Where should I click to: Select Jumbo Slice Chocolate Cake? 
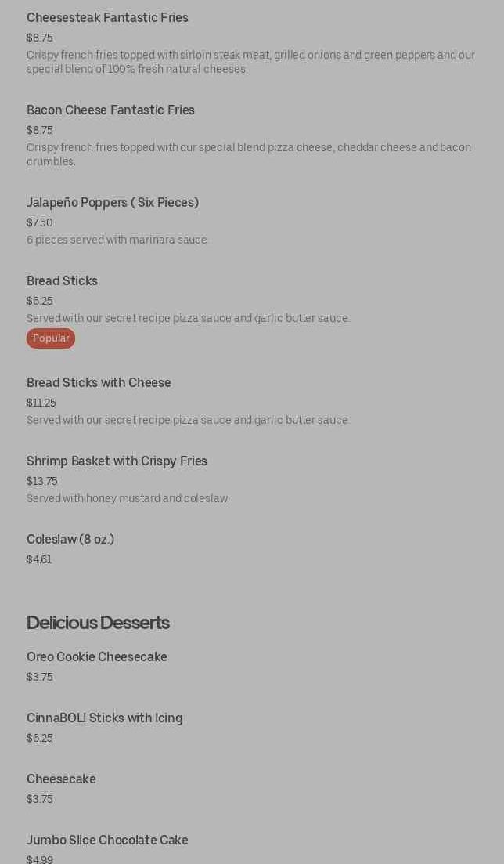pyautogui.click(x=107, y=841)
